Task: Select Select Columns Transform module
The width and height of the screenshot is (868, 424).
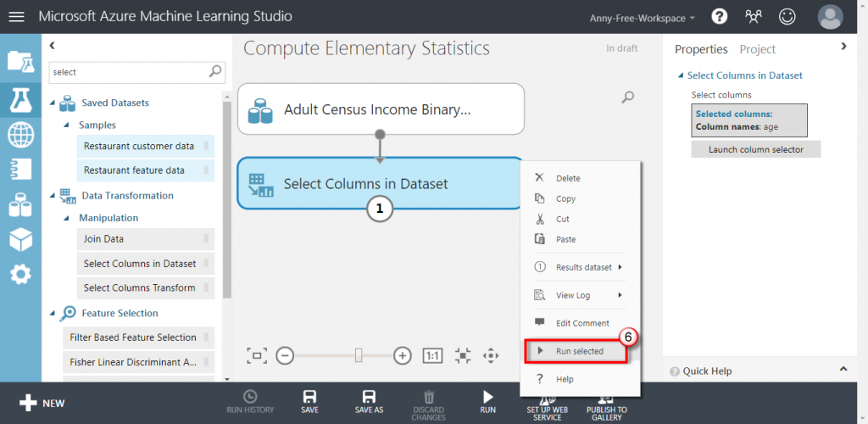Action: tap(146, 287)
